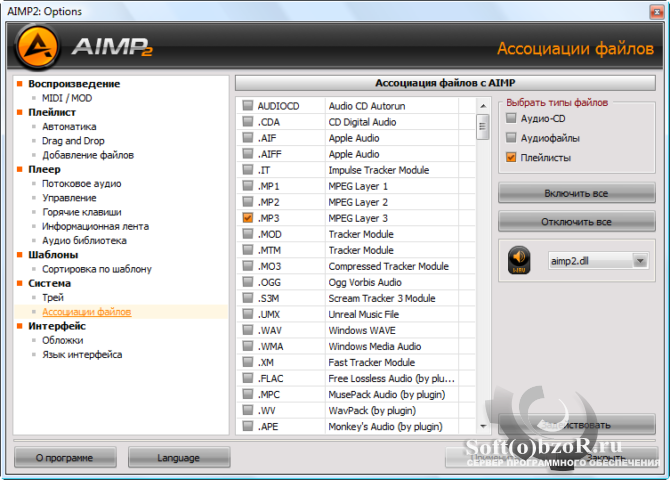The image size is (670, 480).
Task: Open the О программе dialog
Action: point(65,457)
